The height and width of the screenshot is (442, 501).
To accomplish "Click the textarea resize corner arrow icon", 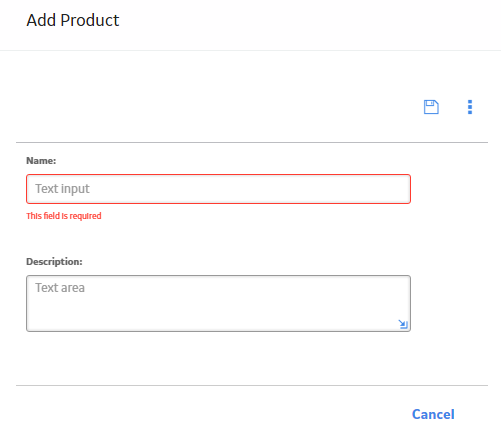I will pos(403,324).
